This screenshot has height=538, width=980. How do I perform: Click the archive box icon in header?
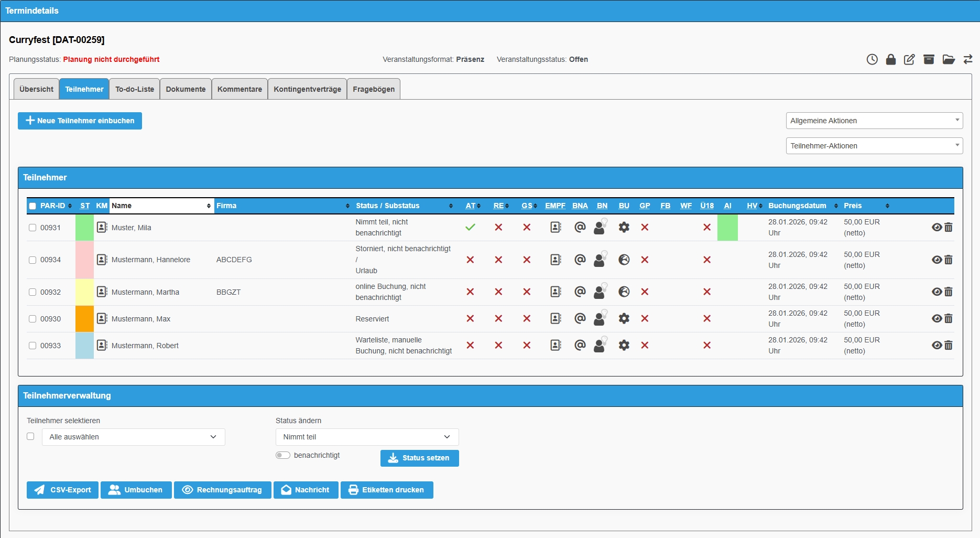click(x=929, y=59)
